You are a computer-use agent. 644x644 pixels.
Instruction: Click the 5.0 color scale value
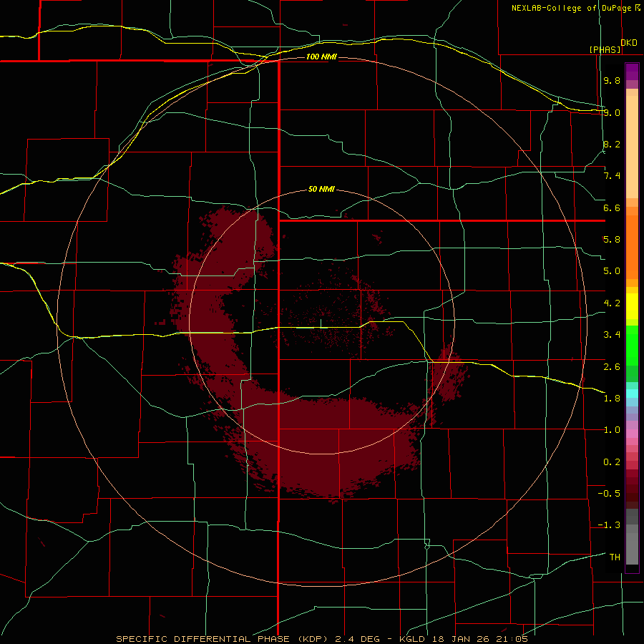(612, 271)
